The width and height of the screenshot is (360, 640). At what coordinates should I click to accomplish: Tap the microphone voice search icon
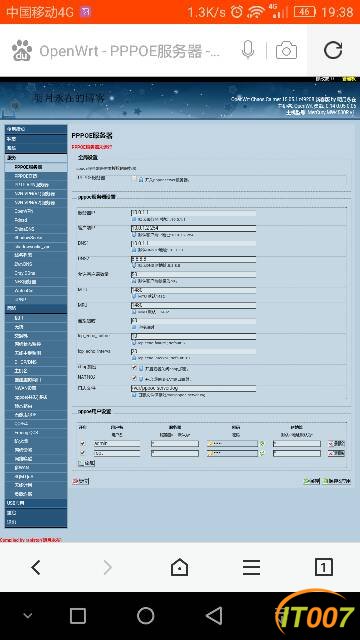click(x=247, y=50)
